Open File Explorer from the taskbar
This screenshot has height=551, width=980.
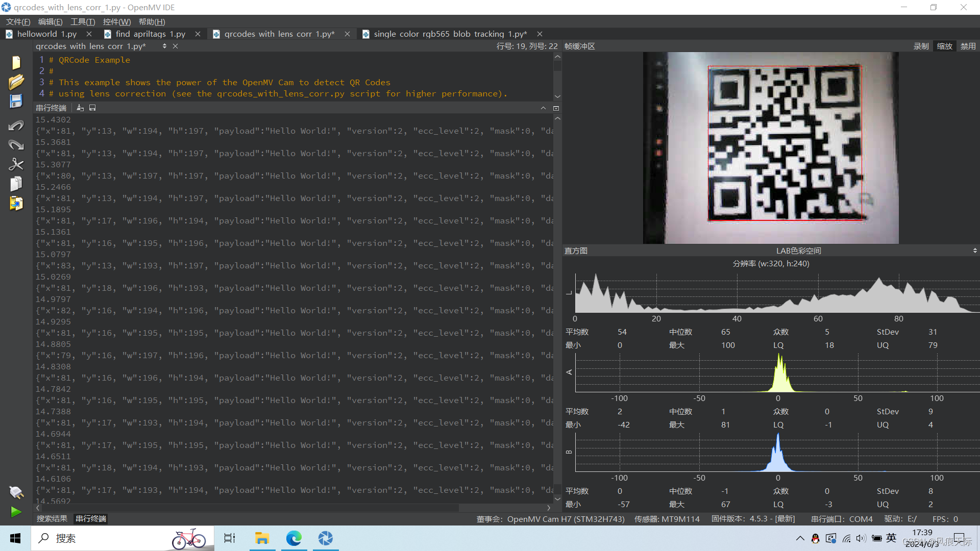click(262, 538)
